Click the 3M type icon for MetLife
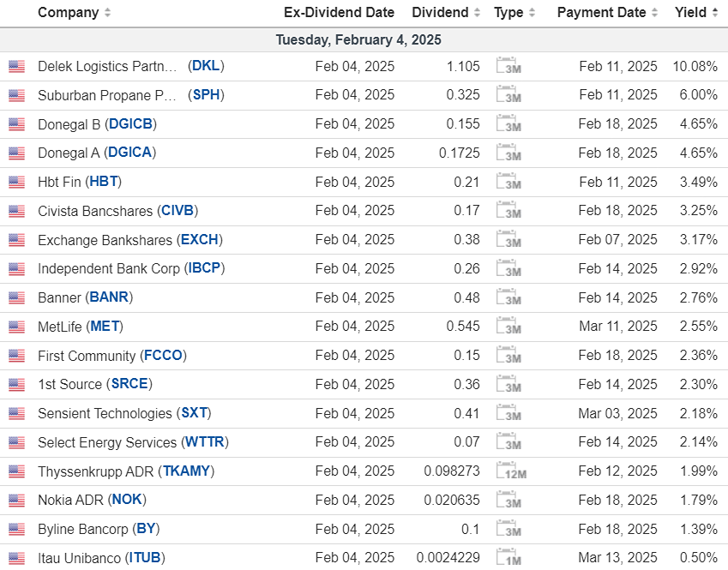 (x=508, y=327)
